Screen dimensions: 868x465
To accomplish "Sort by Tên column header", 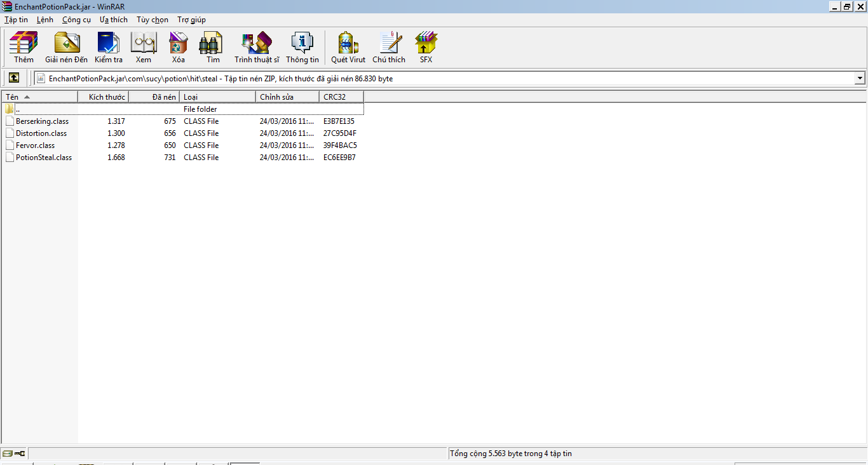I will (x=39, y=97).
